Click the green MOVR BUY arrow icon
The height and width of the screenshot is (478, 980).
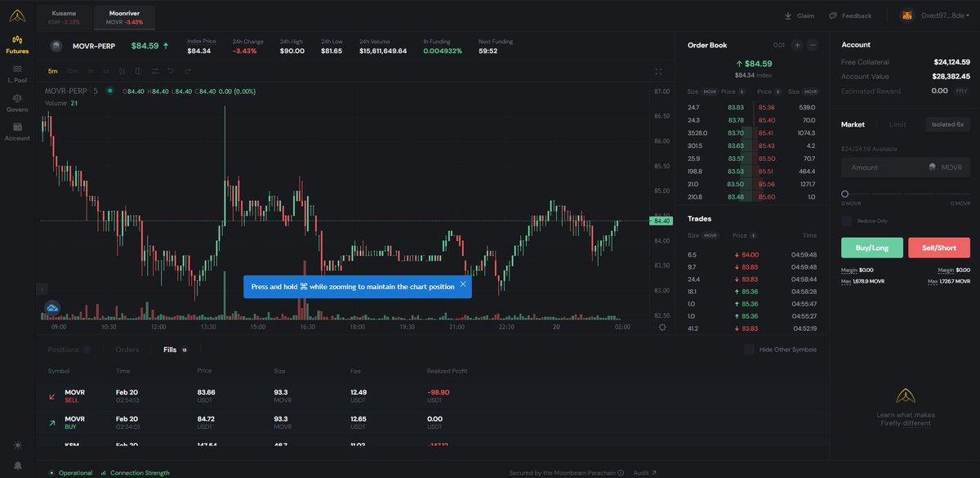point(52,423)
